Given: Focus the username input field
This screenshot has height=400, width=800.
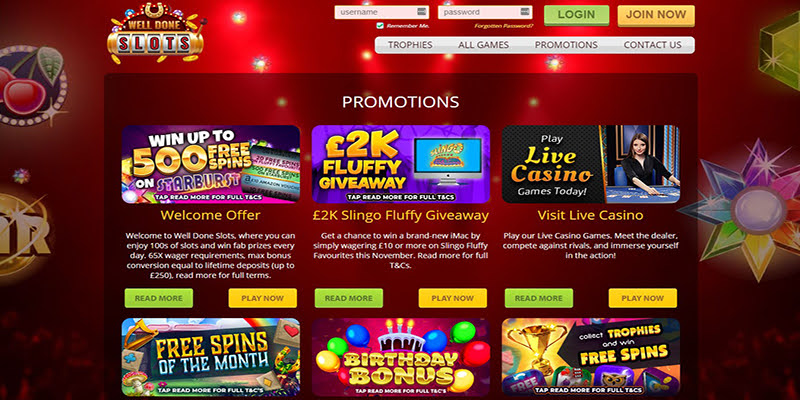Looking at the screenshot, I should 382,12.
